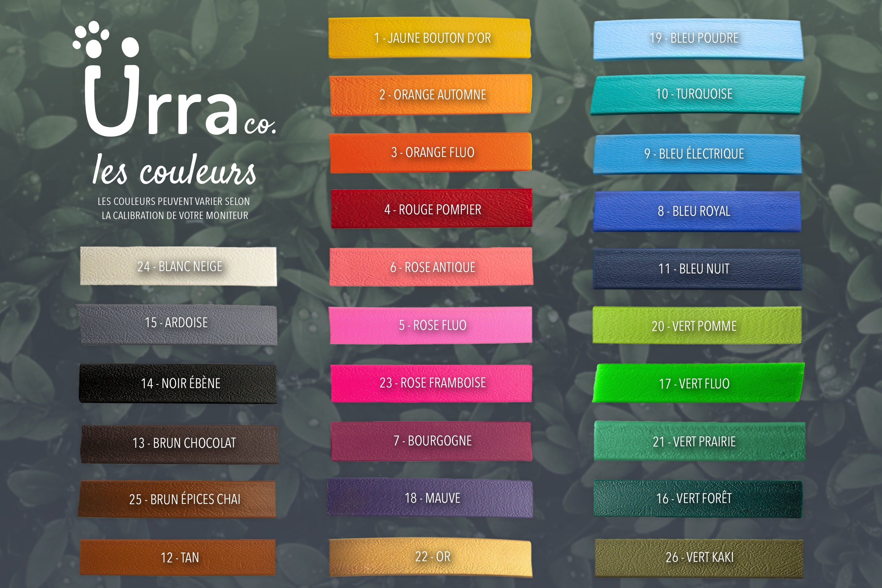Click the Mauve purple strip

point(430,498)
